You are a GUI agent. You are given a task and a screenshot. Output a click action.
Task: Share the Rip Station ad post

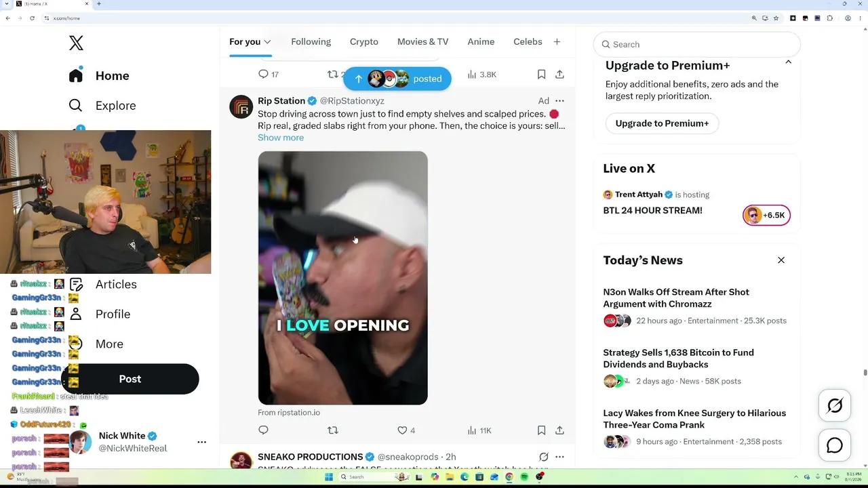pyautogui.click(x=559, y=430)
